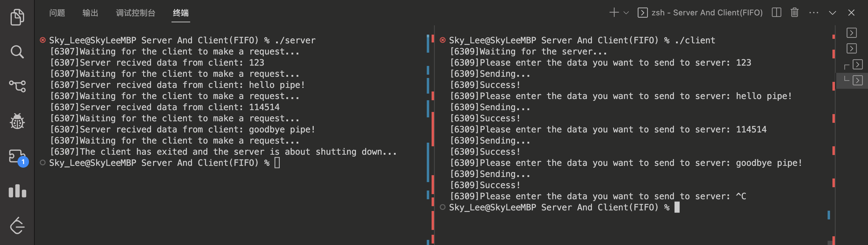Click the zsh - Server And Client(FIFO) terminal label

point(706,13)
